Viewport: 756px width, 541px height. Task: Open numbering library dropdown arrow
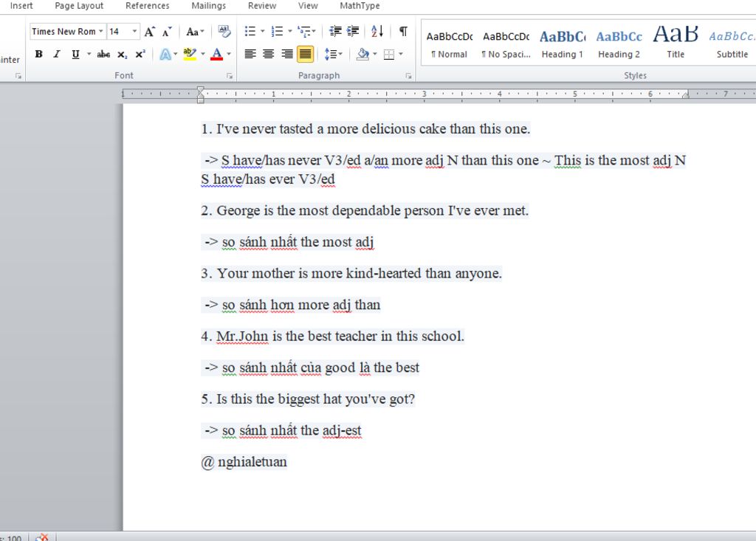[x=289, y=32]
